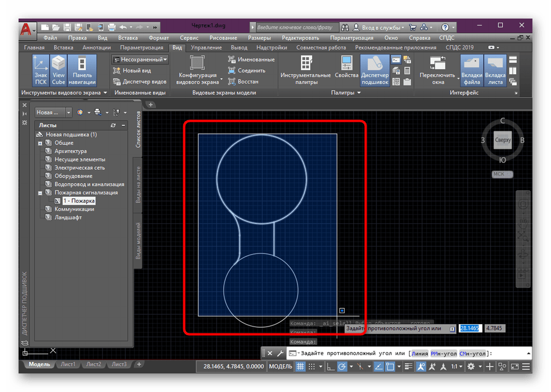Click the Вкладки листа button

(x=495, y=70)
